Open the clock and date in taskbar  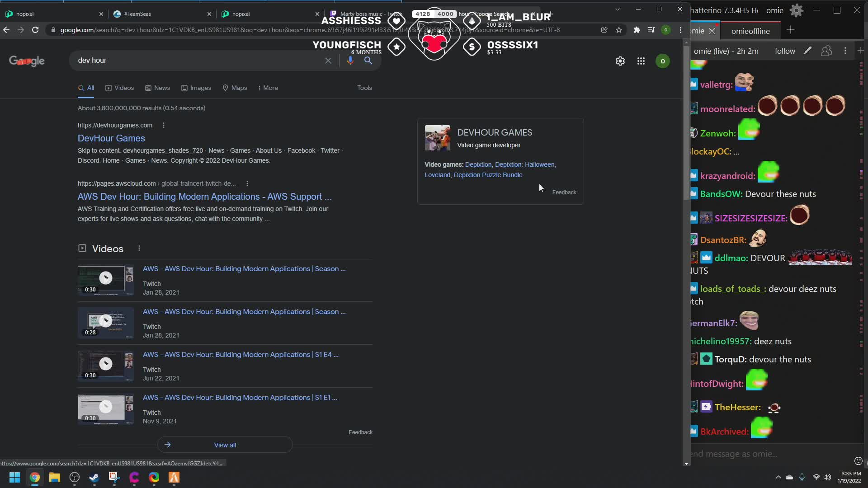point(849,477)
